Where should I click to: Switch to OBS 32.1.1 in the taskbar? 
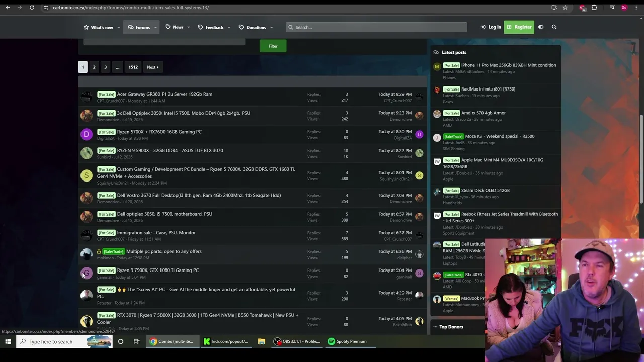pos(297,342)
